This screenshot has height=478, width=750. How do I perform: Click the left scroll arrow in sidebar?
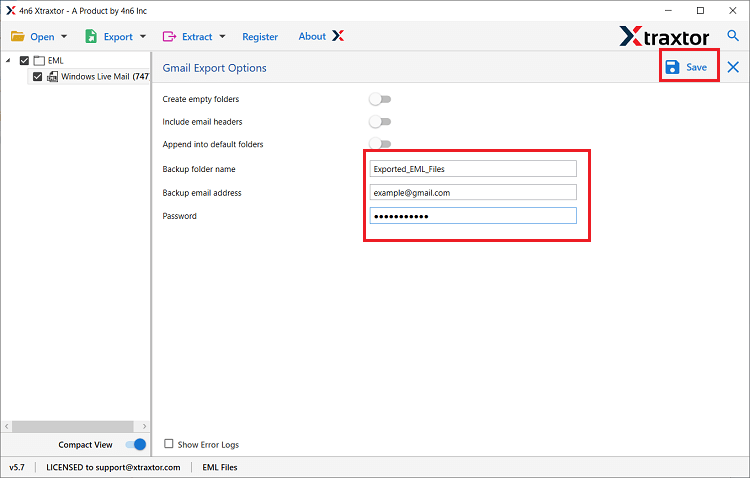point(7,426)
